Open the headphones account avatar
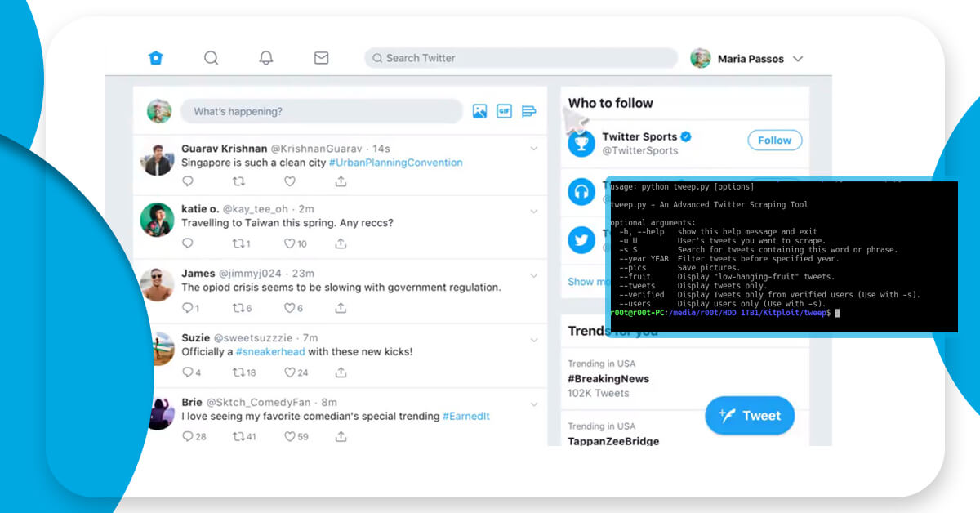980x513 pixels. click(x=582, y=193)
